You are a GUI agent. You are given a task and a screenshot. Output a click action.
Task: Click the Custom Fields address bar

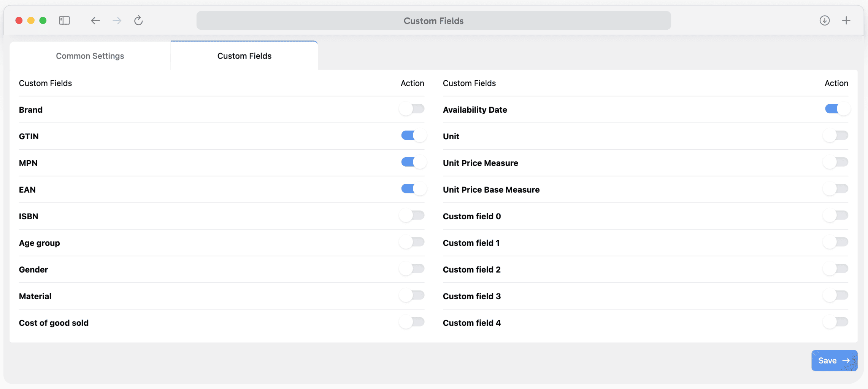click(x=433, y=21)
